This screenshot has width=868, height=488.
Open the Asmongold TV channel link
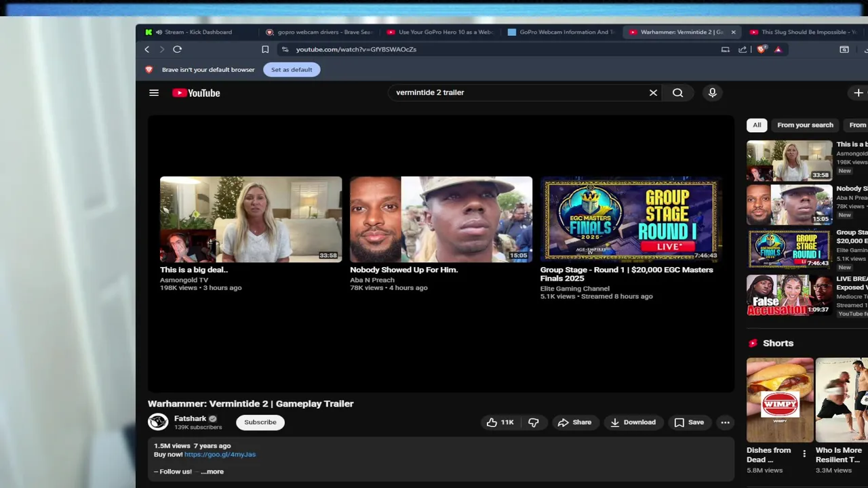[x=184, y=280]
